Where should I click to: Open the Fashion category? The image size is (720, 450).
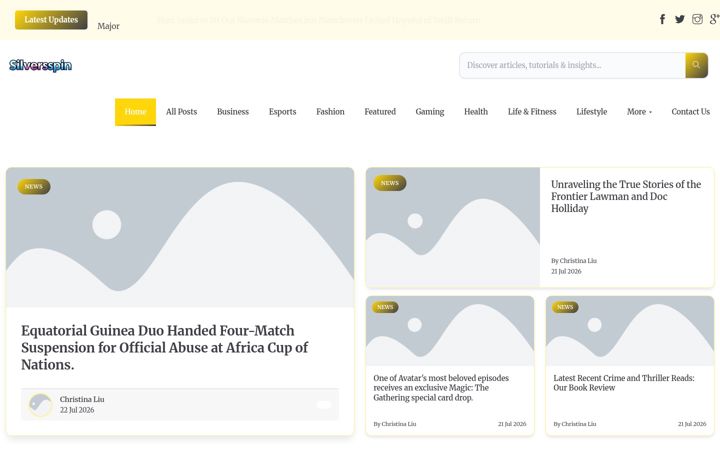(330, 112)
